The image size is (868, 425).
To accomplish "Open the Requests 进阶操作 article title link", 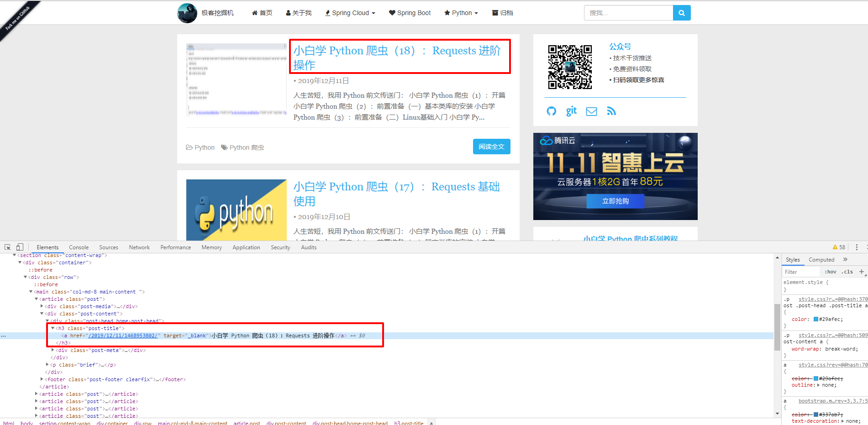I will coord(397,58).
